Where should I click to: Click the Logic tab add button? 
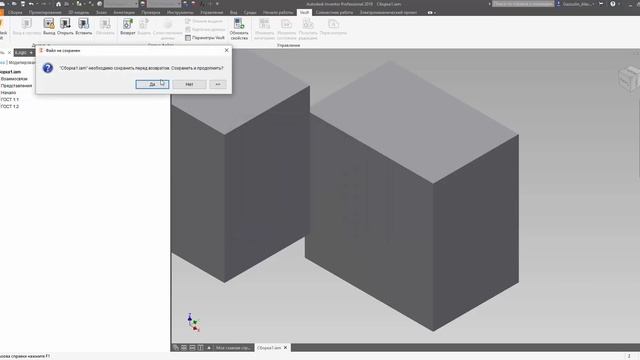pos(31,53)
